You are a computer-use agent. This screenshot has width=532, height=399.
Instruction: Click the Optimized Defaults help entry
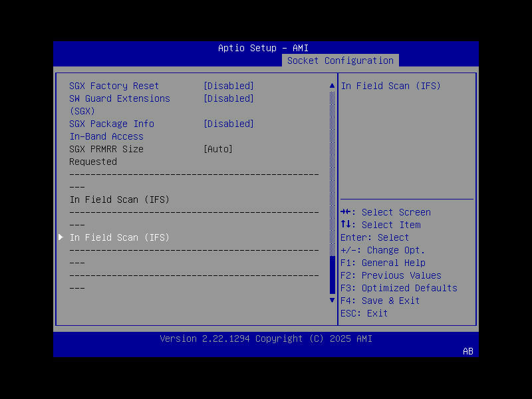click(400, 288)
